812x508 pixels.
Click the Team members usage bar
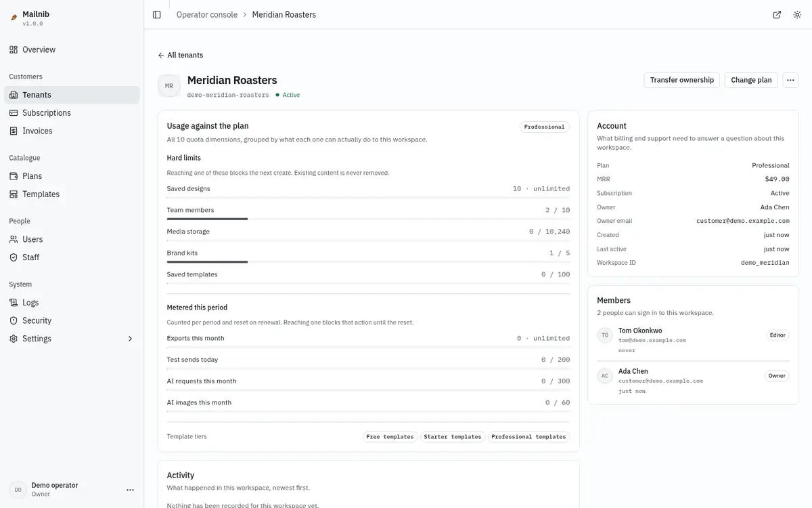pyautogui.click(x=368, y=219)
